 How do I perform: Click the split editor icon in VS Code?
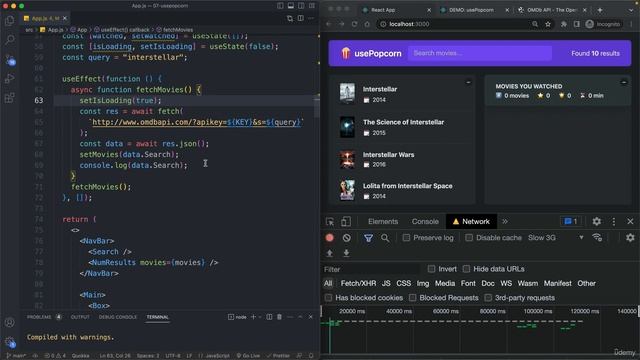tap(301, 18)
